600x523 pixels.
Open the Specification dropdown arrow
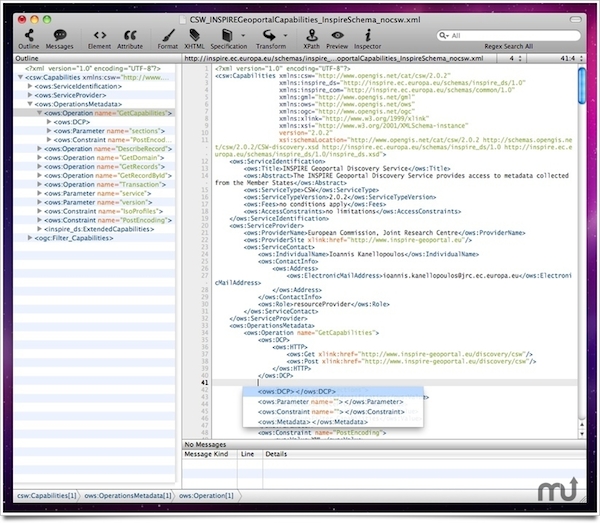pos(243,35)
